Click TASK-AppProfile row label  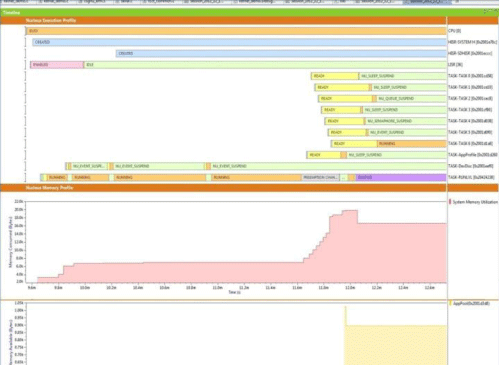473,155
